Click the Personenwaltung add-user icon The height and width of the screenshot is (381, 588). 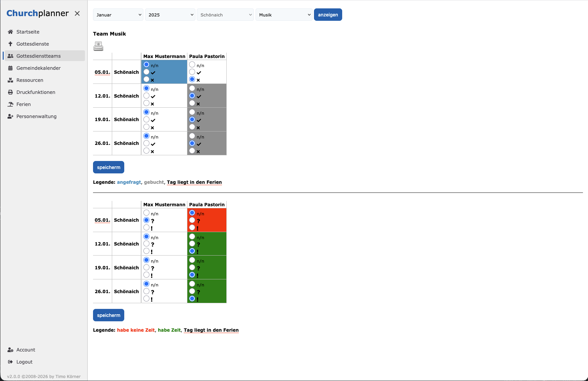10,116
